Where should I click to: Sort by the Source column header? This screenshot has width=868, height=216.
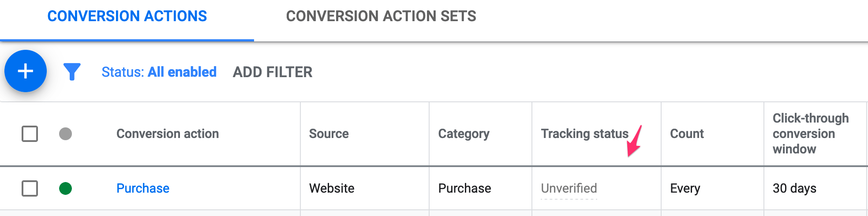(x=329, y=134)
